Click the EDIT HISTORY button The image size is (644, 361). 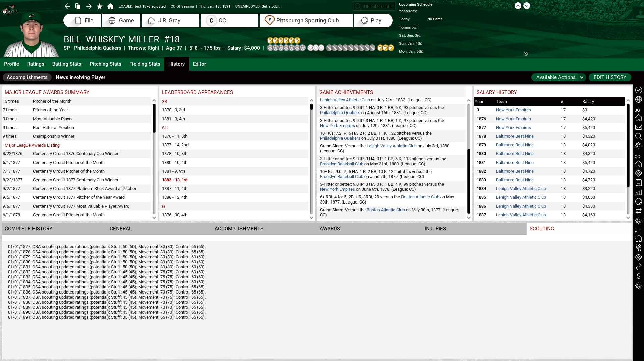[609, 77]
